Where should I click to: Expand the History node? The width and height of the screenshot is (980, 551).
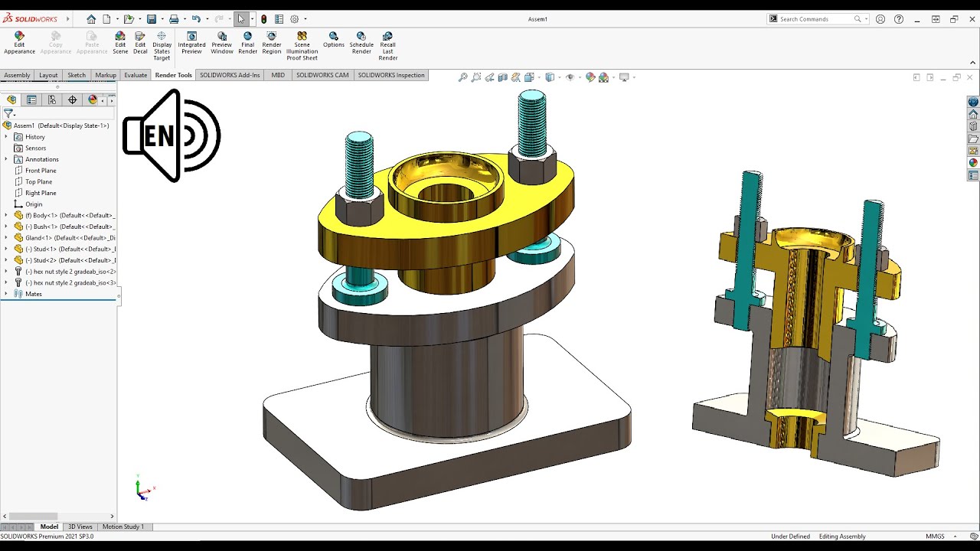click(x=6, y=137)
